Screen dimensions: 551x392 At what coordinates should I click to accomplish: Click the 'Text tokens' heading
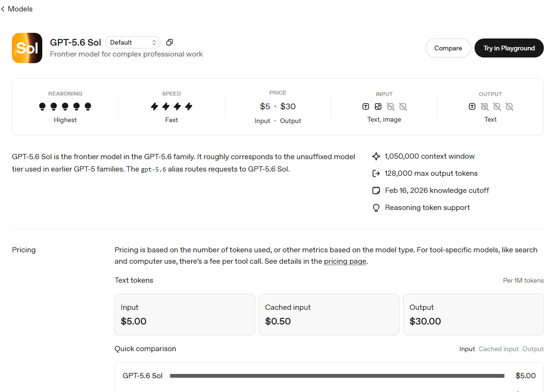coord(134,280)
